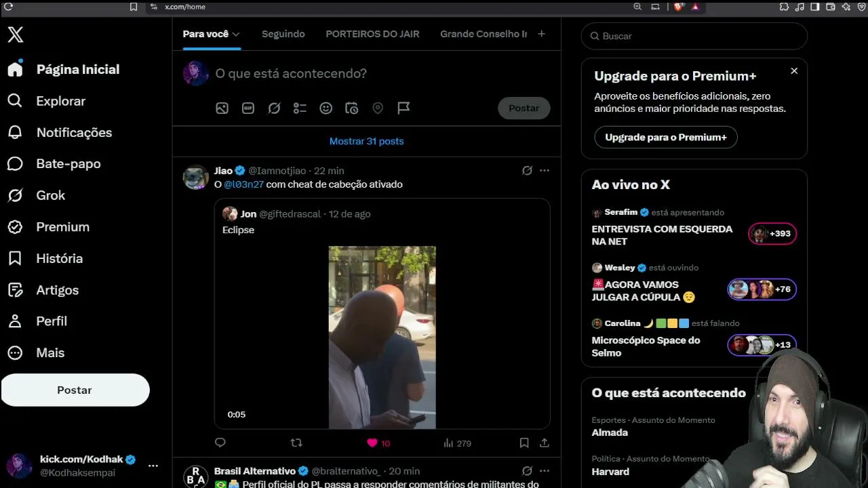Open the emoji picker
868x488 pixels.
click(326, 108)
